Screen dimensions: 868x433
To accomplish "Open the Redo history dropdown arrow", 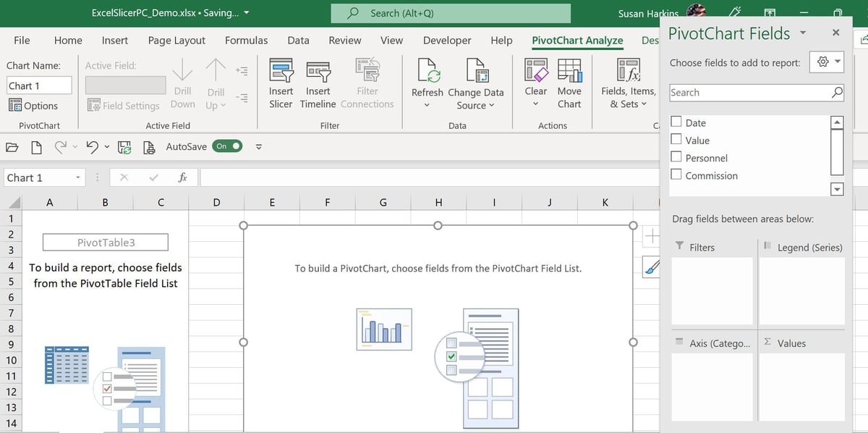I will click(x=75, y=148).
